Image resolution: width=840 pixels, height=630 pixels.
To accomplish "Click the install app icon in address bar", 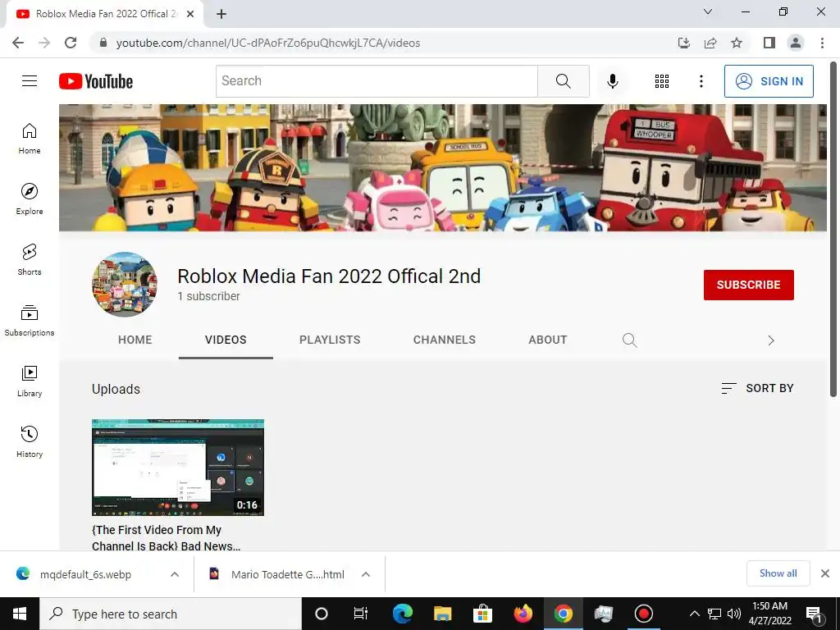I will [683, 43].
